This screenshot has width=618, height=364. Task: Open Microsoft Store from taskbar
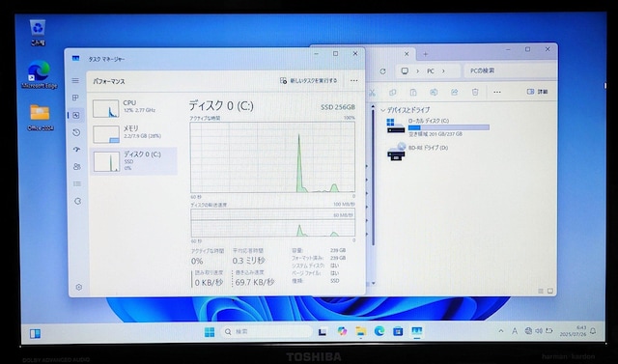(x=398, y=331)
